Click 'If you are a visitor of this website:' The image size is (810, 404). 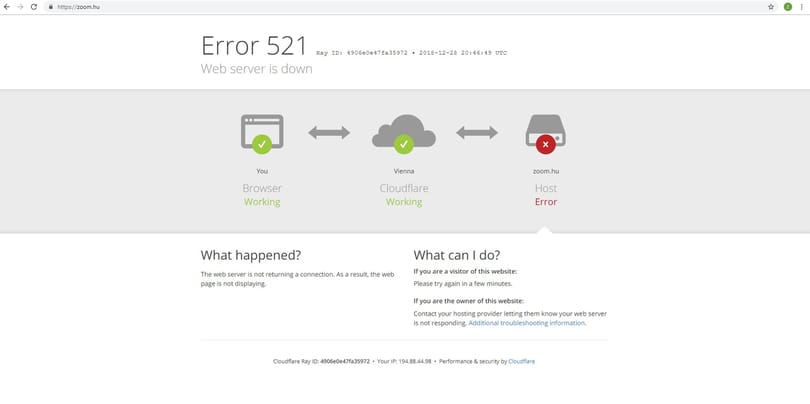[465, 271]
